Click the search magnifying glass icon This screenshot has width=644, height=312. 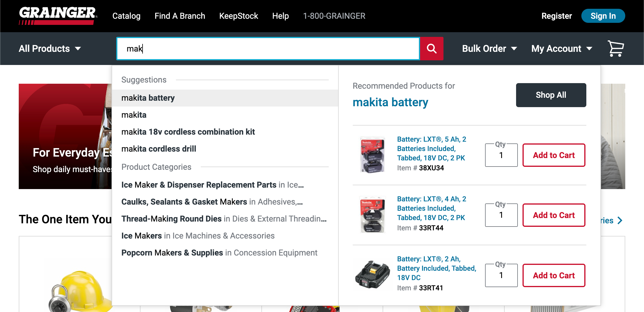[432, 49]
